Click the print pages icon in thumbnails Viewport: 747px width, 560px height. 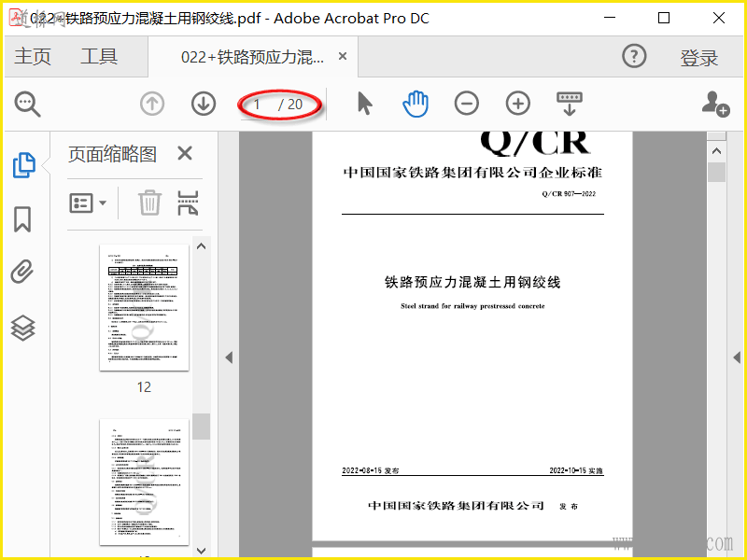pos(188,203)
